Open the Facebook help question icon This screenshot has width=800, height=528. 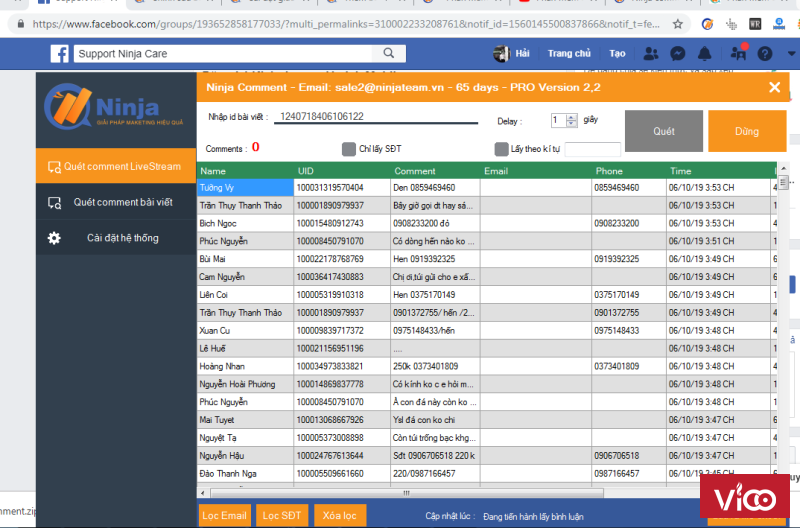point(764,54)
